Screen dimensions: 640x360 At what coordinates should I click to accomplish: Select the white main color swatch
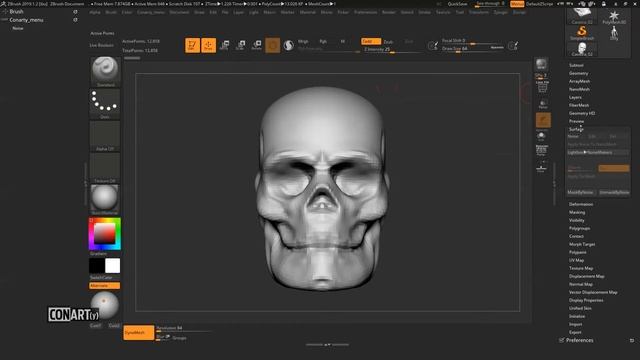coord(113,266)
